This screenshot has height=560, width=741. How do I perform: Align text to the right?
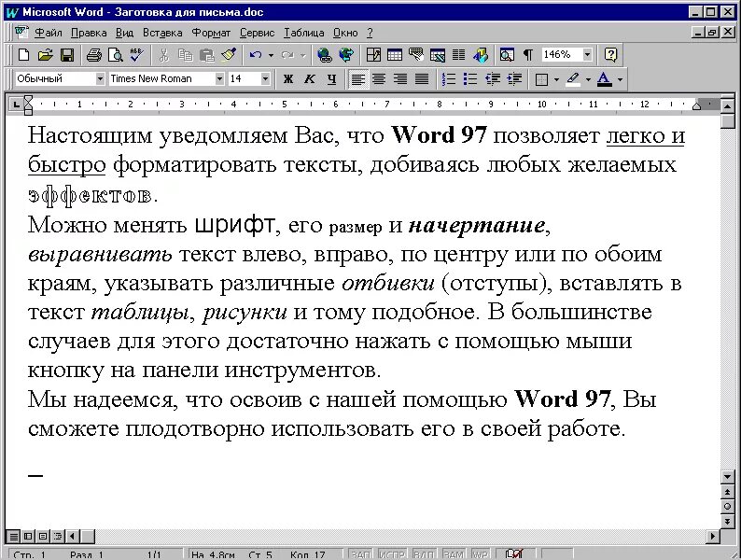(x=400, y=79)
